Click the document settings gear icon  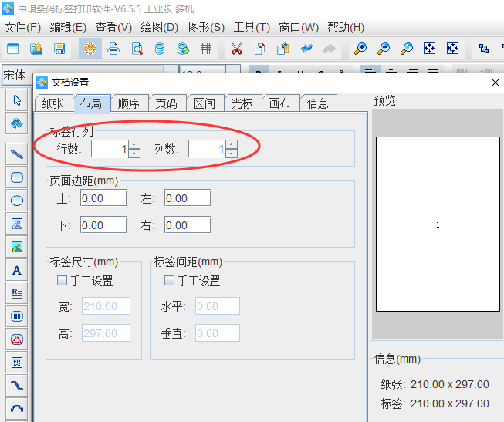(90, 49)
